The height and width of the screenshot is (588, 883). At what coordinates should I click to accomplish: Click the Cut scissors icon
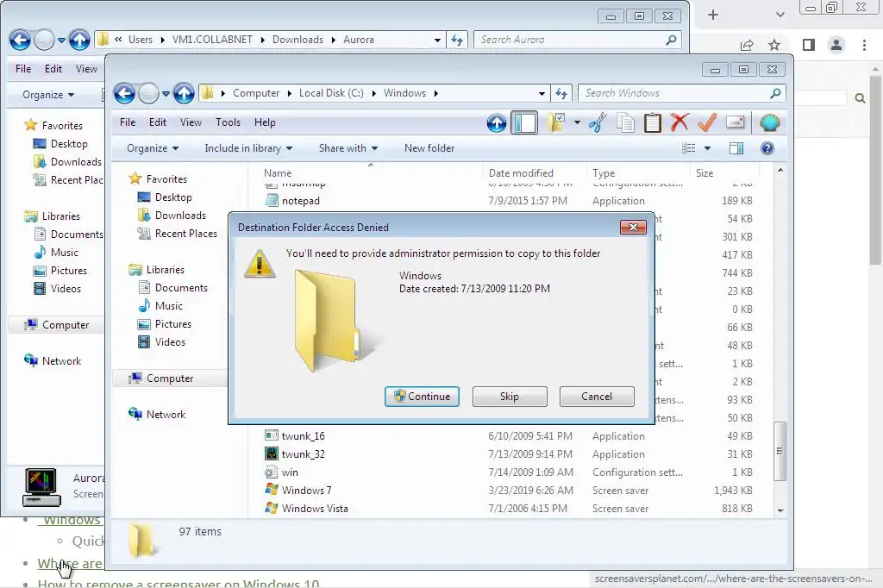click(598, 122)
